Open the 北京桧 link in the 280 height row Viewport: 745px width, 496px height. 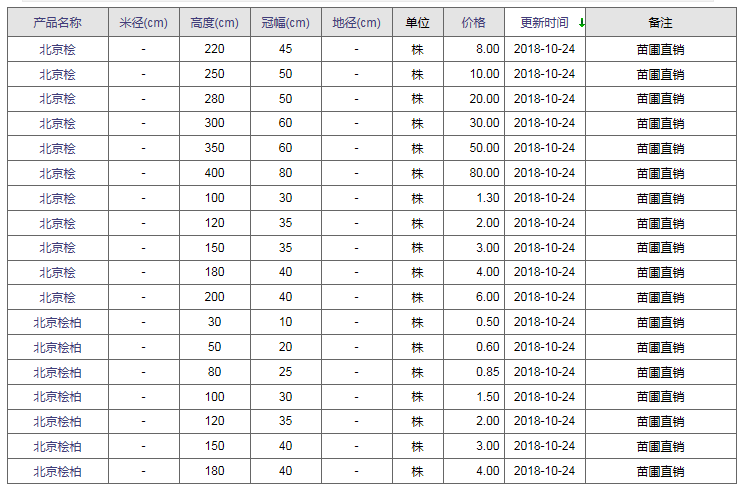tap(57, 99)
